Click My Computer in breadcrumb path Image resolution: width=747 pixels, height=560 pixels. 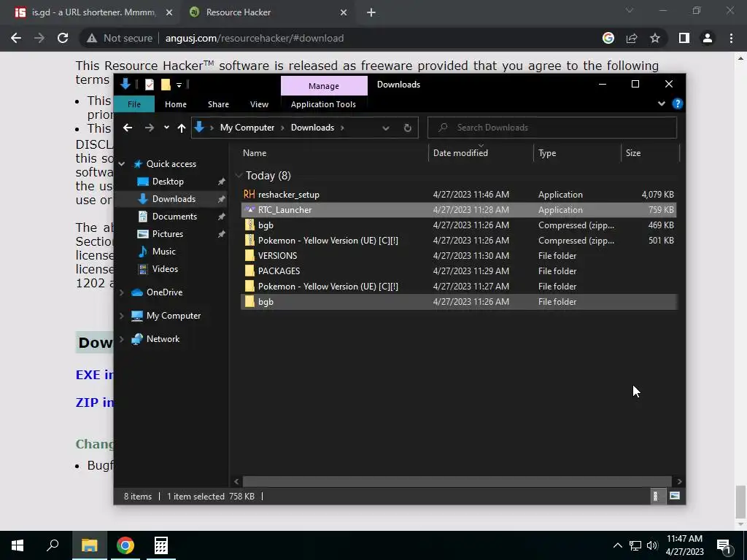[x=247, y=128]
